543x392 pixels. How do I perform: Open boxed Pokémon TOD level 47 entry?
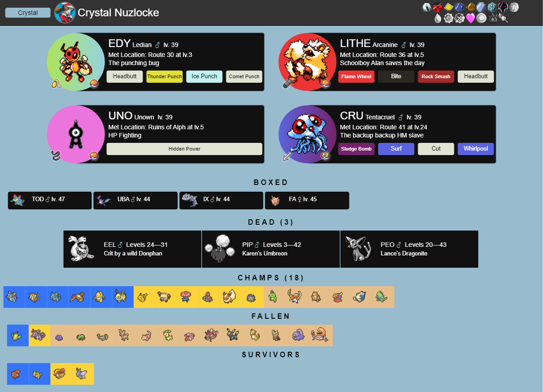pos(50,200)
